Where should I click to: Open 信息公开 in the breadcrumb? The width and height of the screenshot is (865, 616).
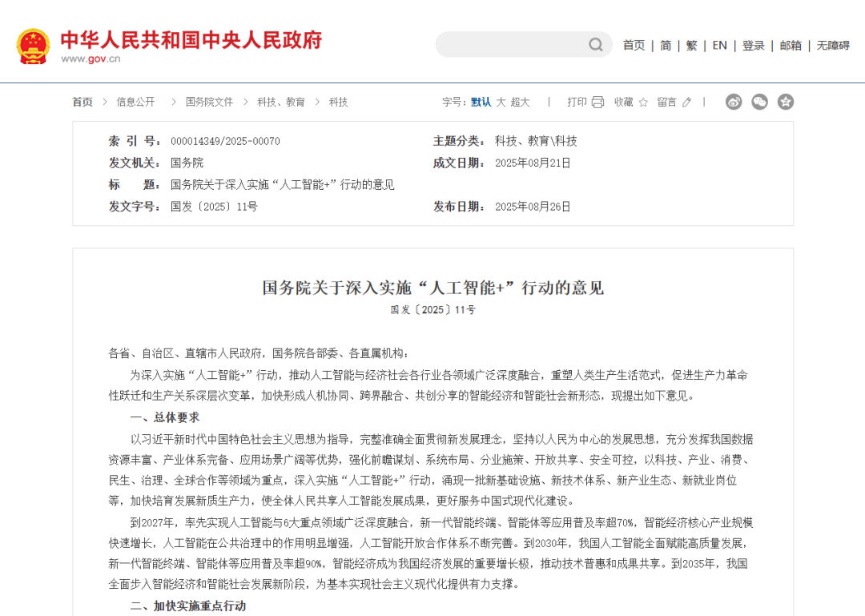click(x=135, y=102)
